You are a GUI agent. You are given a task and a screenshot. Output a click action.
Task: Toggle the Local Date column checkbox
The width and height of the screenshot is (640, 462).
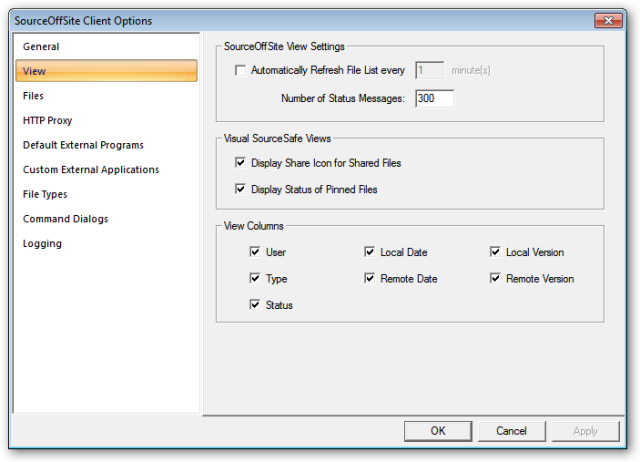[369, 252]
